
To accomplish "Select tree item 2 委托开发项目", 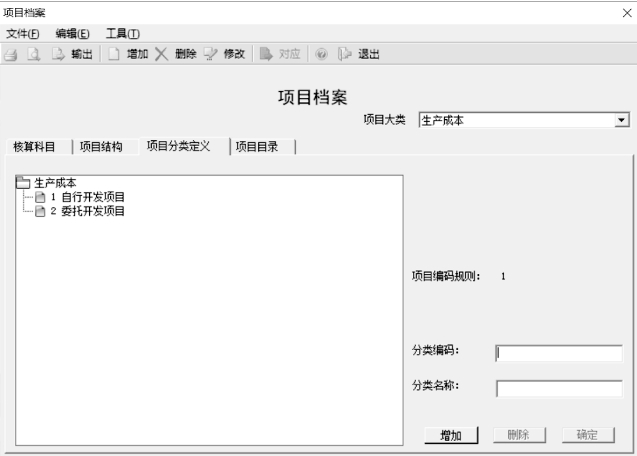I will (87, 211).
